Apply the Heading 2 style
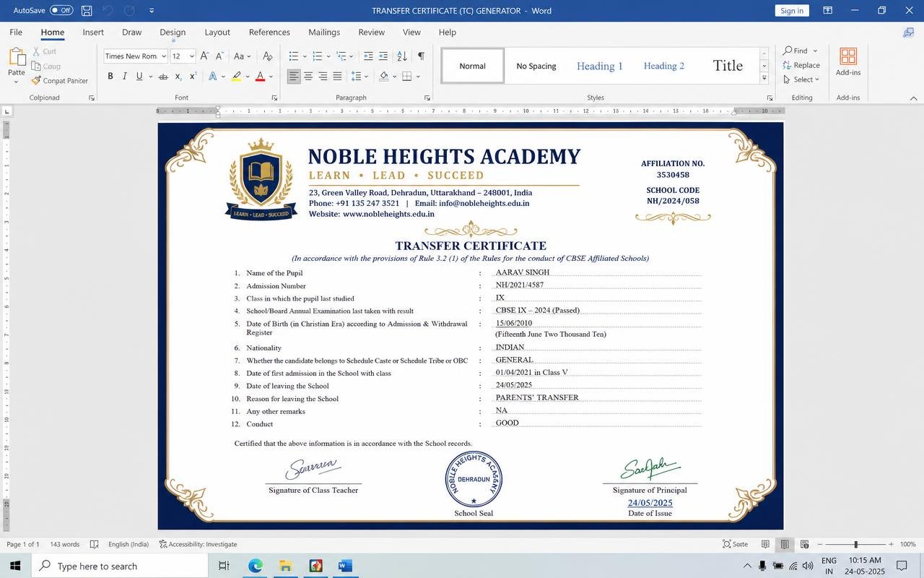Screen dimensions: 924x578 664,66
